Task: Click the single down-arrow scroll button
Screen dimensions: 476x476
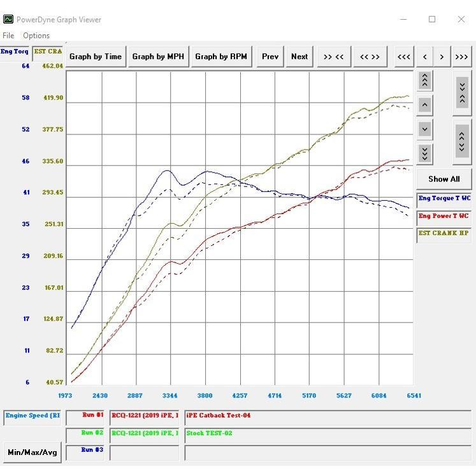Action: 425,129
